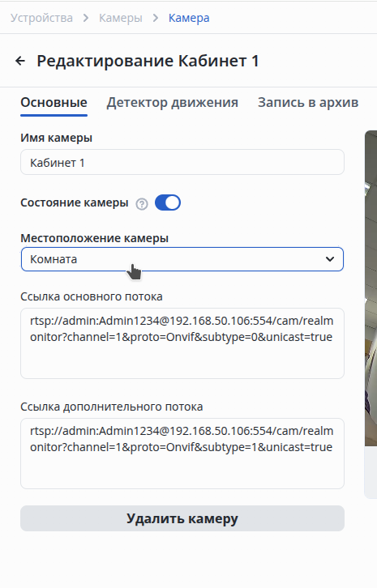The height and width of the screenshot is (588, 377).
Task: Click into Ссылка основного потока text area
Action: pos(182,343)
